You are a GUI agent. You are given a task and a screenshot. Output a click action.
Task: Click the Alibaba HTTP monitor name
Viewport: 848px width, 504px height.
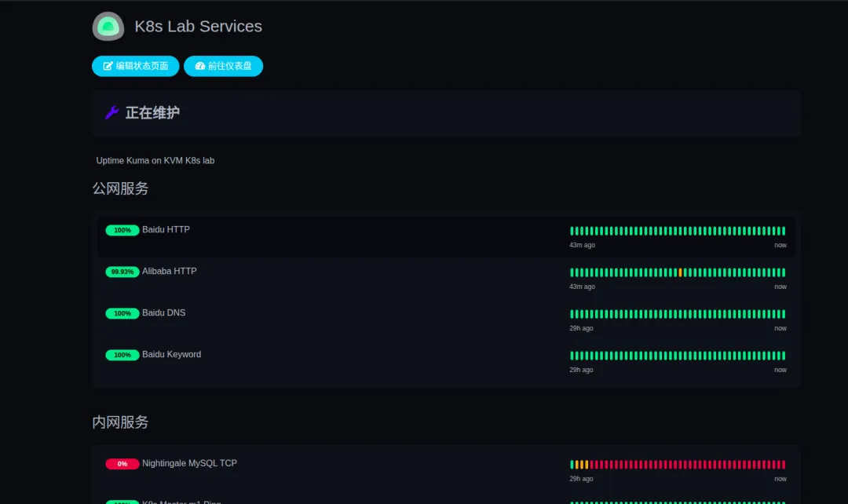pyautogui.click(x=170, y=272)
